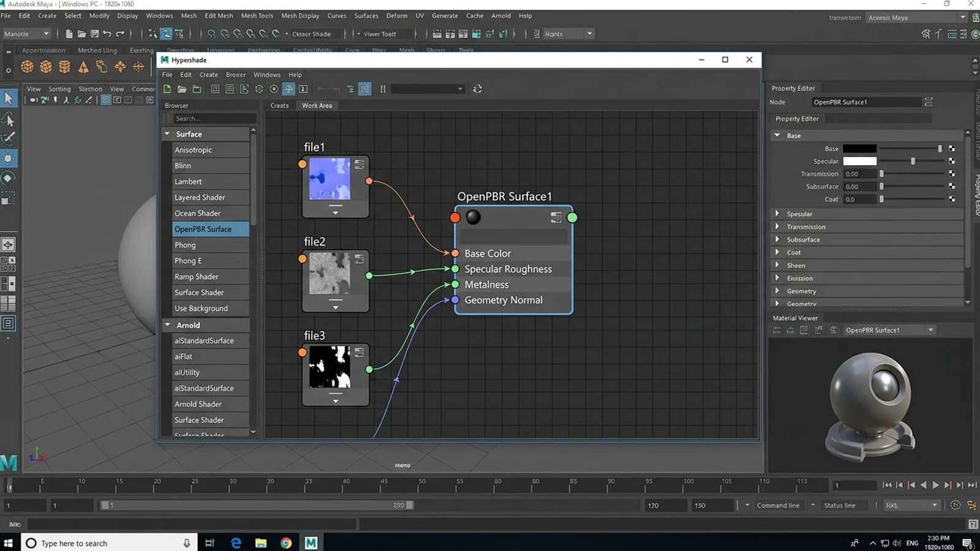Select Blinn shader in the Browser list
Viewport: 980px width, 551px height.
(211, 166)
